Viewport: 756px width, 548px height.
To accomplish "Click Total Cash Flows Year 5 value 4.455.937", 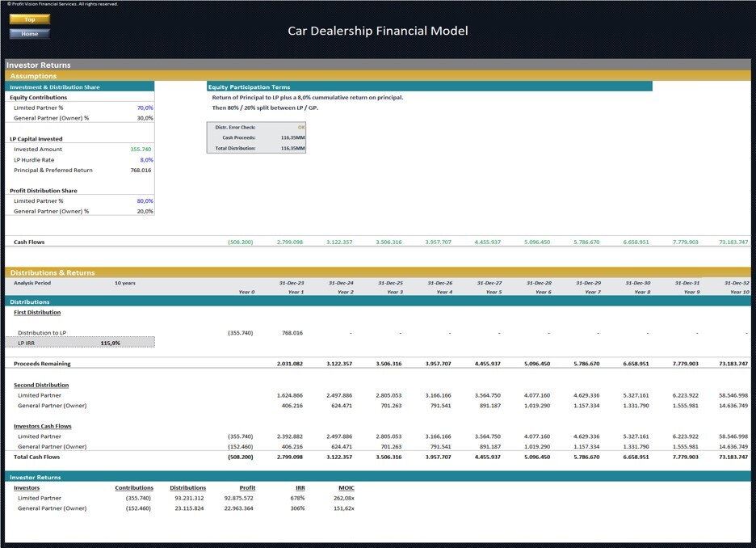I will 488,457.
